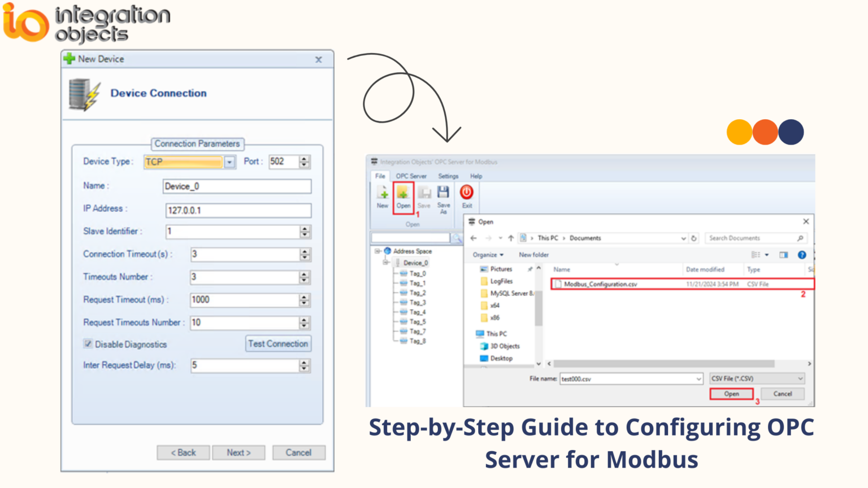Switch to the Settings menu
Screen dimensions: 868x488
pyautogui.click(x=448, y=176)
